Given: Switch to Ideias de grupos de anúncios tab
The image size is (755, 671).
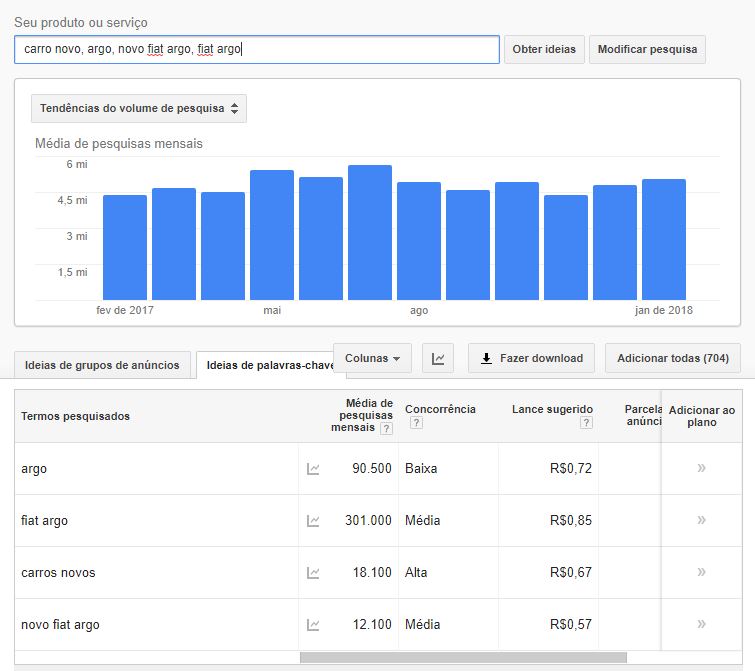Looking at the screenshot, I should tap(102, 365).
